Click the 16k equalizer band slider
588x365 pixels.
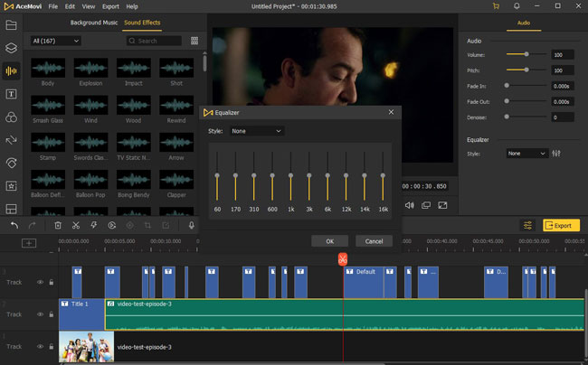tap(383, 175)
